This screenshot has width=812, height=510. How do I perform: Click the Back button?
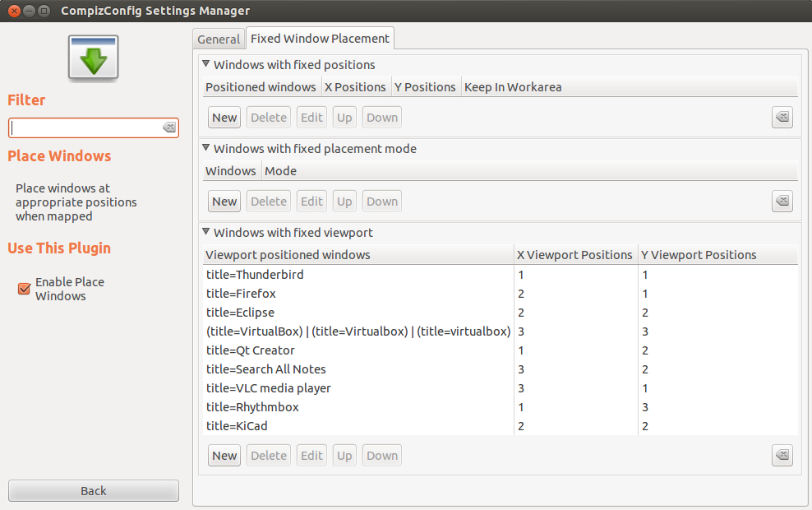(x=93, y=490)
